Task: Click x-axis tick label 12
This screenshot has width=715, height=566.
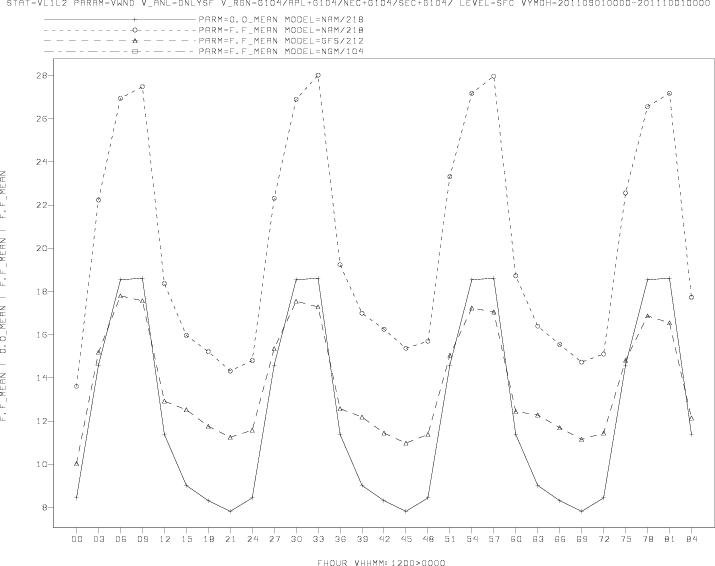Action: [164, 539]
